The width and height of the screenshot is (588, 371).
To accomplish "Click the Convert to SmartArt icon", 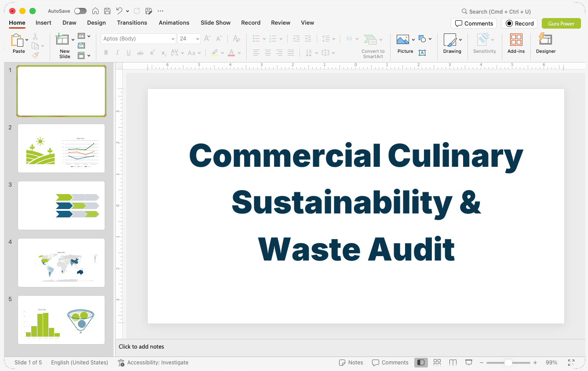I will [x=370, y=40].
